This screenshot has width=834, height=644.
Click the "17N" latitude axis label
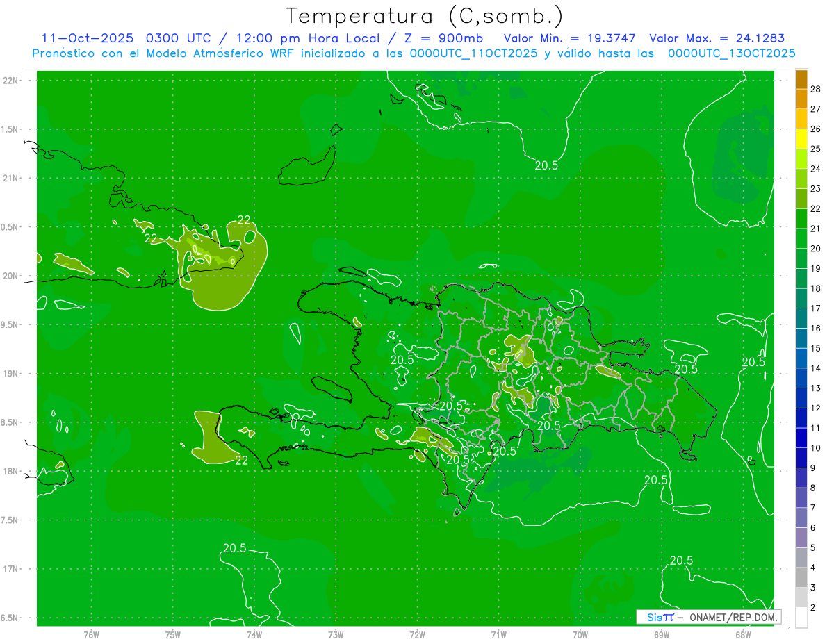pos(11,569)
